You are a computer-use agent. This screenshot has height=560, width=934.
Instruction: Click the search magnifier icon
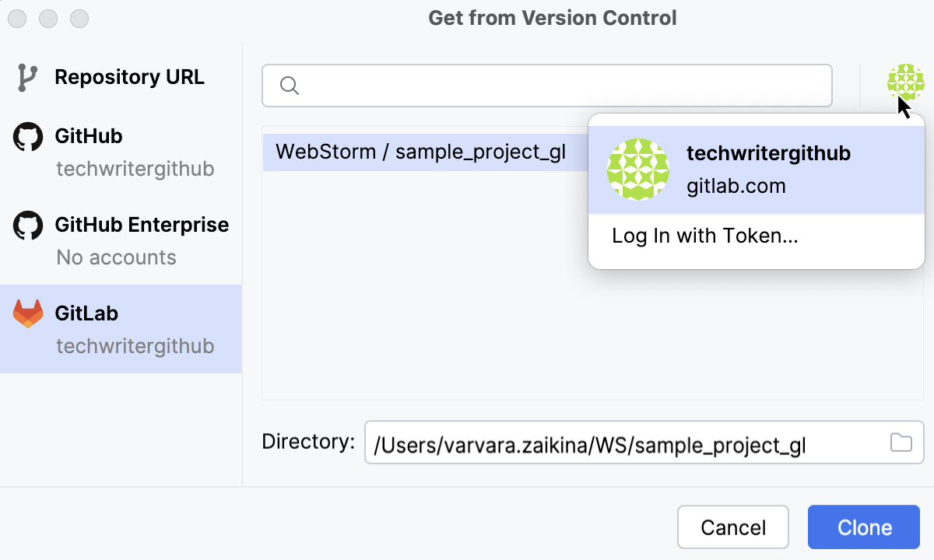click(x=289, y=86)
